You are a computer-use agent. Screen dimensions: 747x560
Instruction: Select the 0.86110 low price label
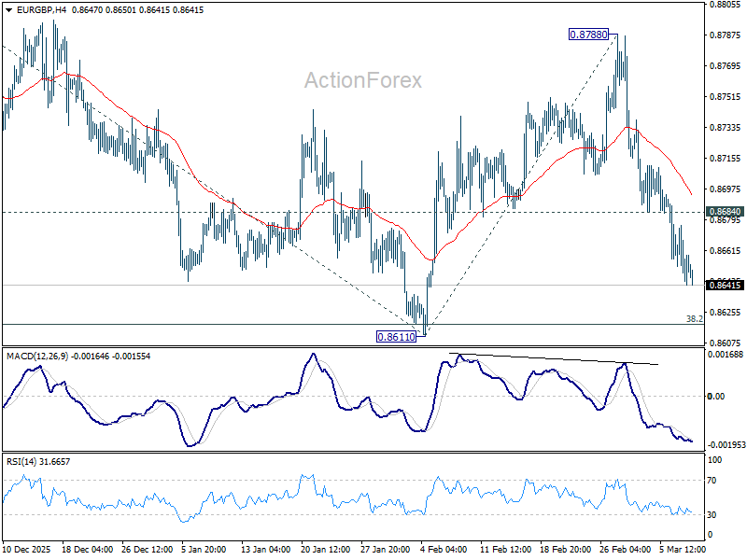click(x=396, y=337)
